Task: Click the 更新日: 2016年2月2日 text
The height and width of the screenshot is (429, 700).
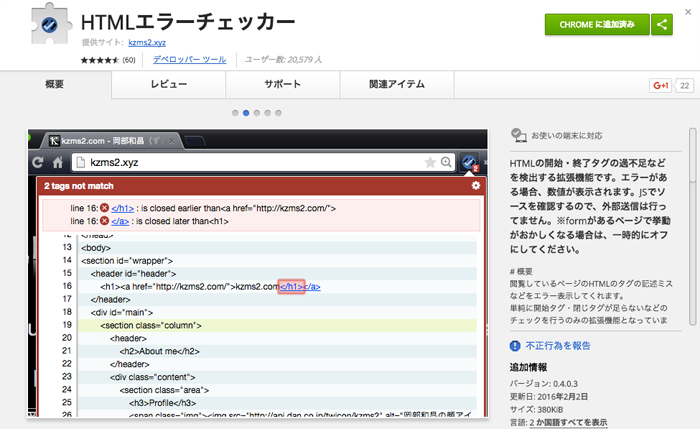Action: point(549,397)
